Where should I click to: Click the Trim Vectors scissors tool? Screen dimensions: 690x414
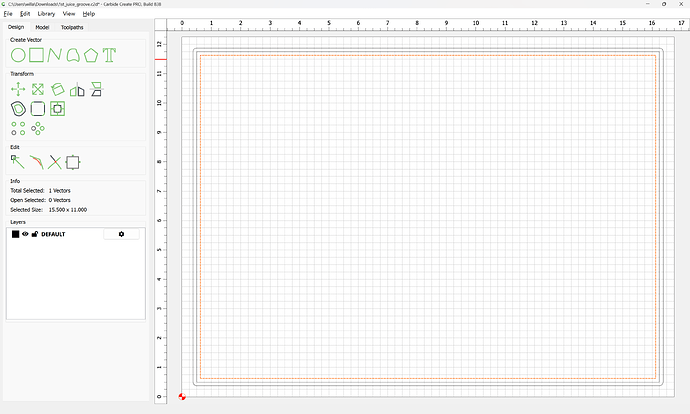pos(54,162)
